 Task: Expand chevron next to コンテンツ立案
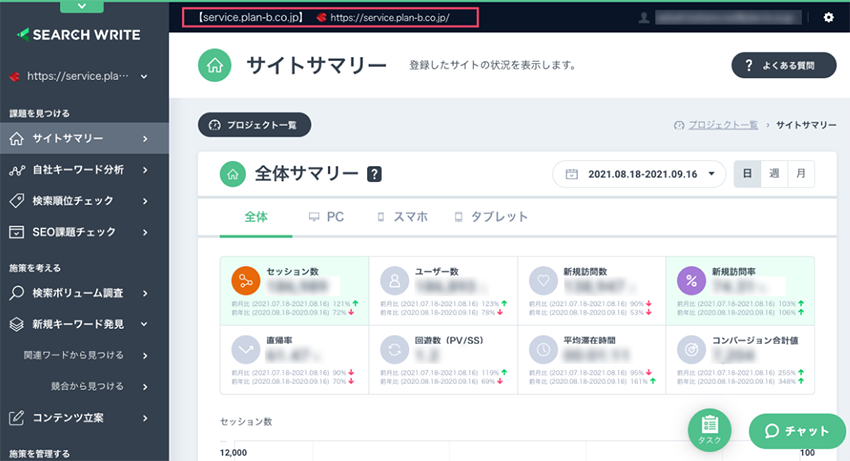point(145,418)
